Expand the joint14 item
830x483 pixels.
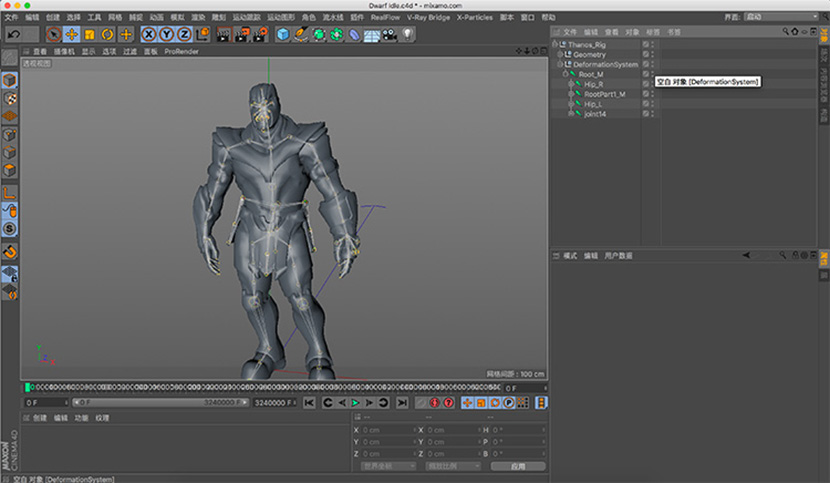[x=571, y=114]
